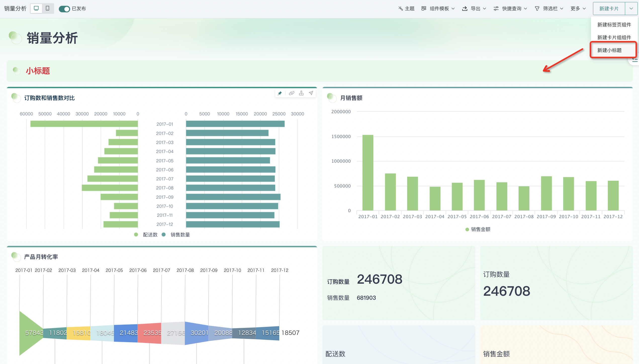Click the 导出 export icon
This screenshot has height=364, width=639.
(x=465, y=9)
